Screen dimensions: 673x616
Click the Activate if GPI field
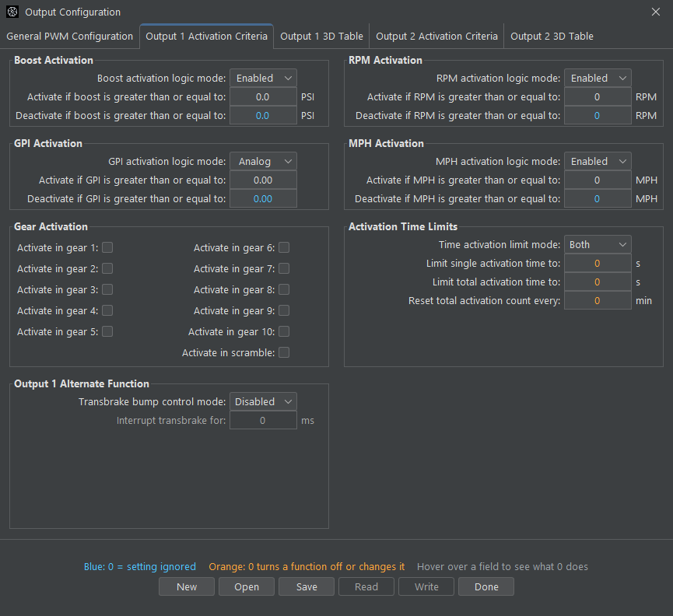(263, 180)
